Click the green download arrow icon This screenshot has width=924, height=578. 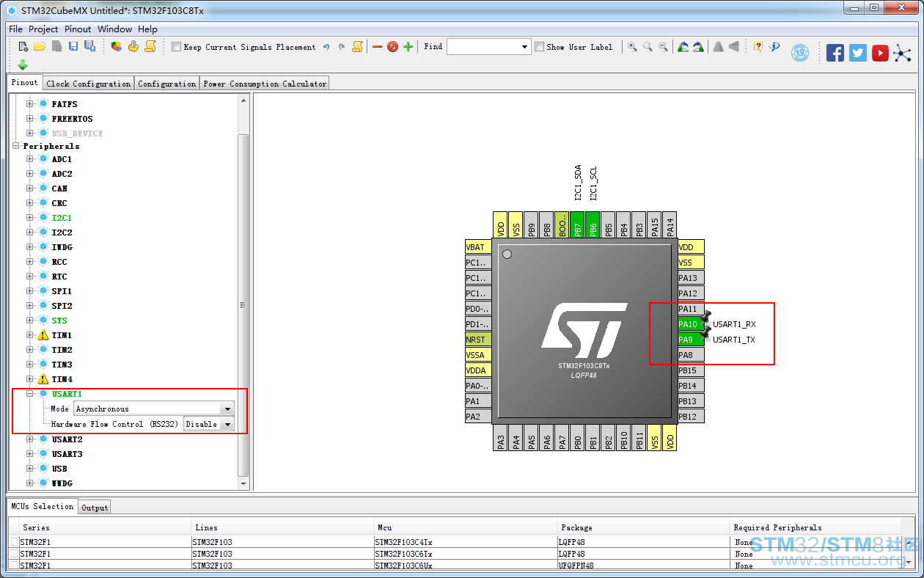tap(23, 65)
